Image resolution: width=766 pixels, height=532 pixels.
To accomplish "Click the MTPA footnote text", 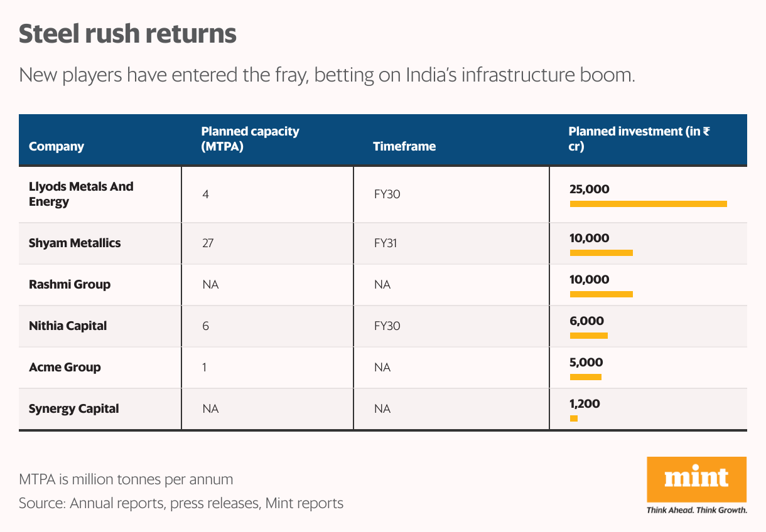I will (x=126, y=479).
